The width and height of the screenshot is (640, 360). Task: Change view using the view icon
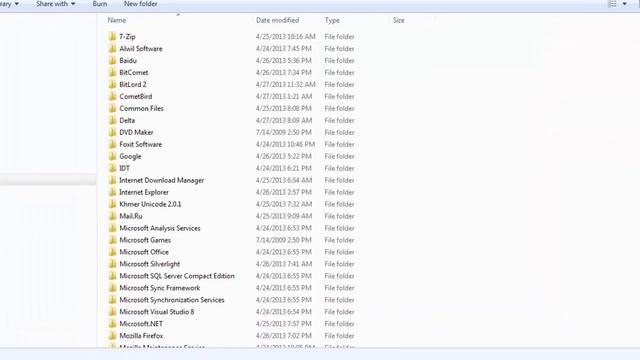[612, 4]
